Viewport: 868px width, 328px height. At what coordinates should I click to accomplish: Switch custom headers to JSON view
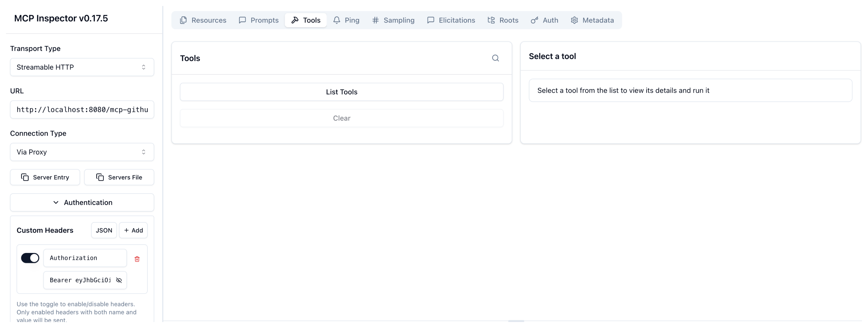point(104,230)
